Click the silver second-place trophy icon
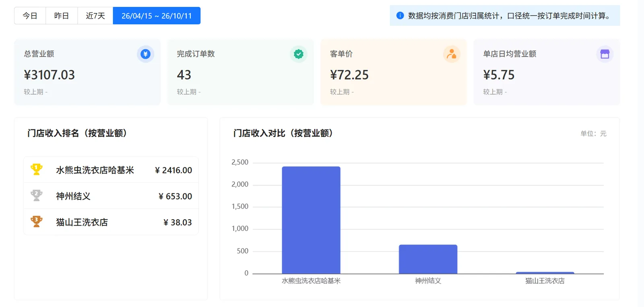Screen dimensions: 644x307 click(37, 196)
